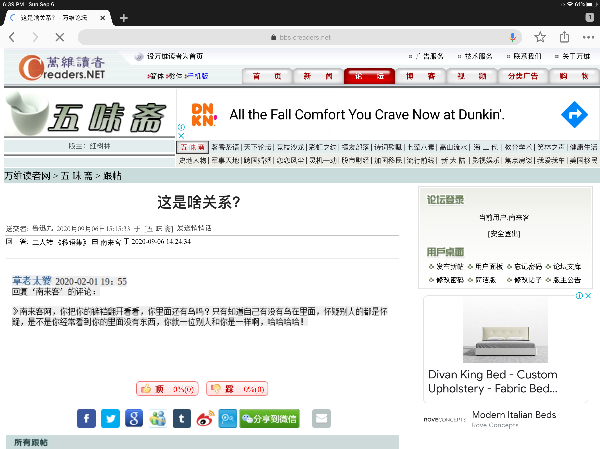This screenshot has height=449, width=600.
Task: Close the Dunkin' banner ad with X
Action: point(181,135)
